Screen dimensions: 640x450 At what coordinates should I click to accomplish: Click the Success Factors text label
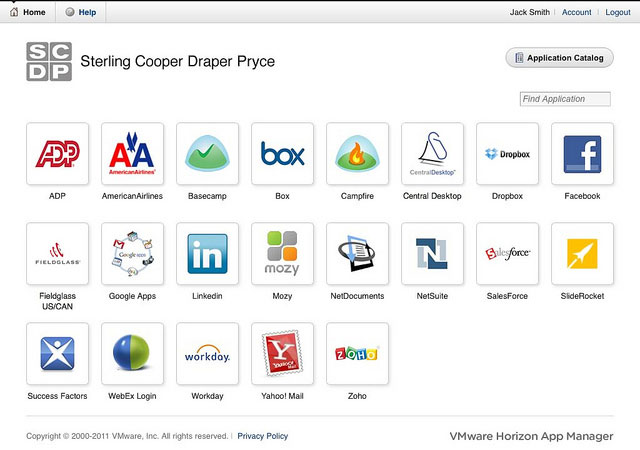point(57,396)
